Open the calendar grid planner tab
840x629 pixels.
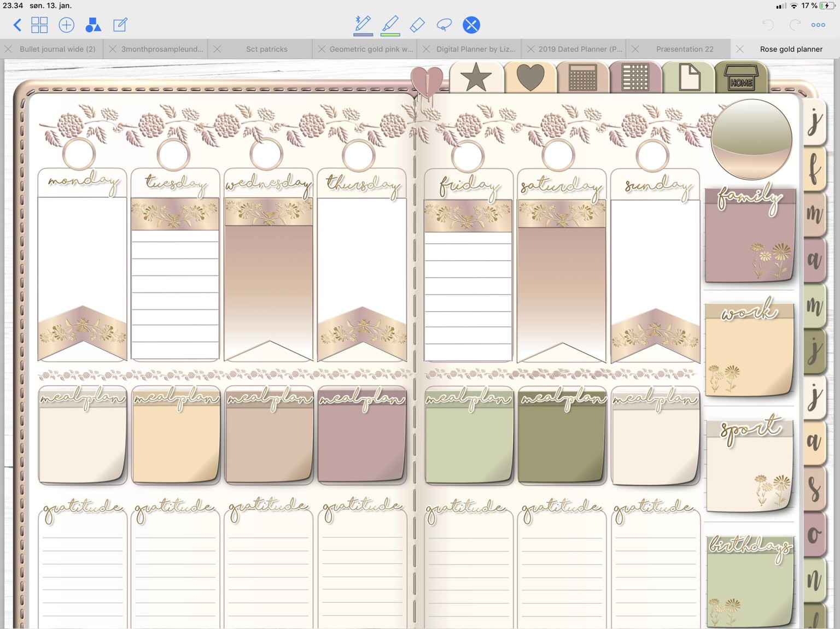coord(583,78)
